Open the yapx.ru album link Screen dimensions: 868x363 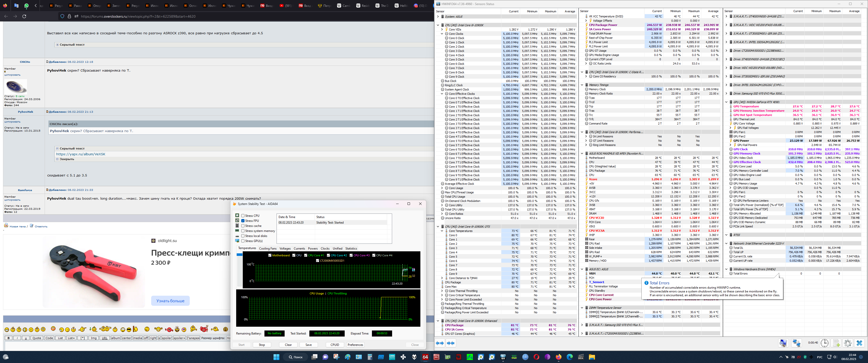(x=80, y=154)
